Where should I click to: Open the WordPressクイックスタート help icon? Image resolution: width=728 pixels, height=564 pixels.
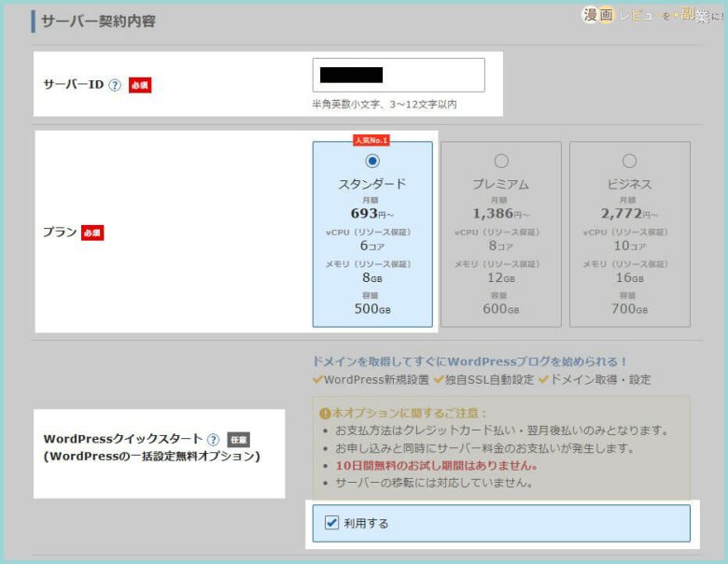point(214,439)
